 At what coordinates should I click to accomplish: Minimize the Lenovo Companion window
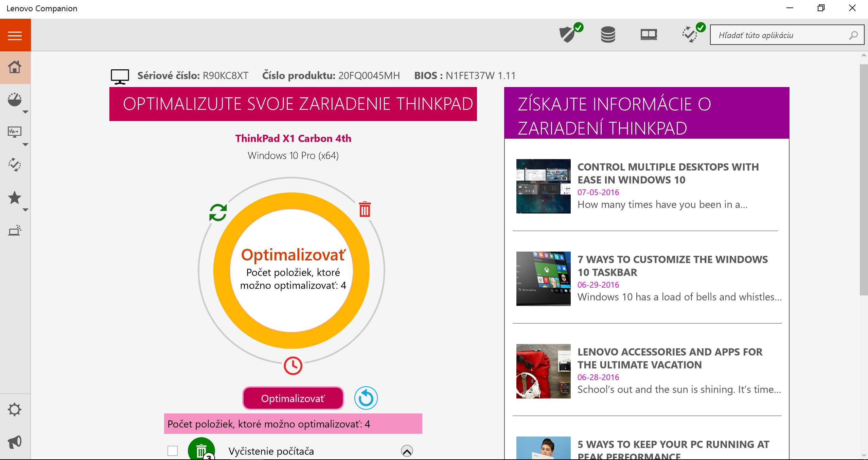tap(790, 8)
